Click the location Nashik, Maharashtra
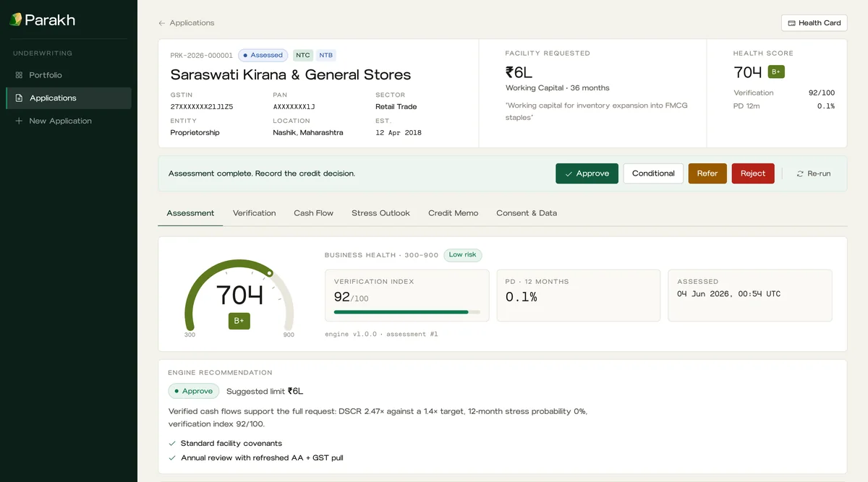Screen dimensions: 868x482 click(x=308, y=133)
